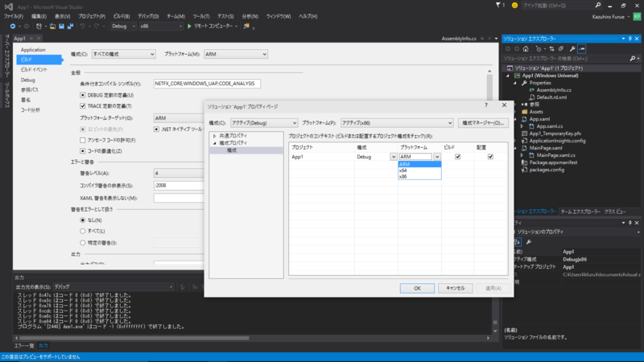The height and width of the screenshot is (362, 644).
Task: Toggle the Deploy checkbox for App1 row
Action: tap(490, 157)
